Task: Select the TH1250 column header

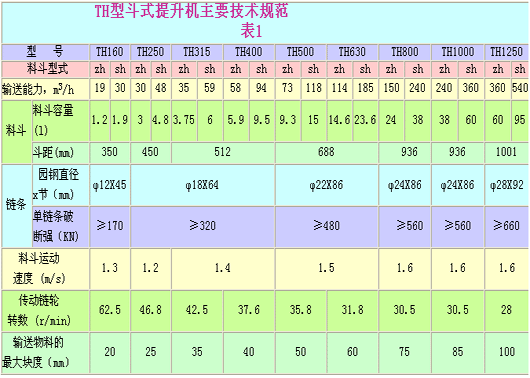Action: (x=506, y=52)
